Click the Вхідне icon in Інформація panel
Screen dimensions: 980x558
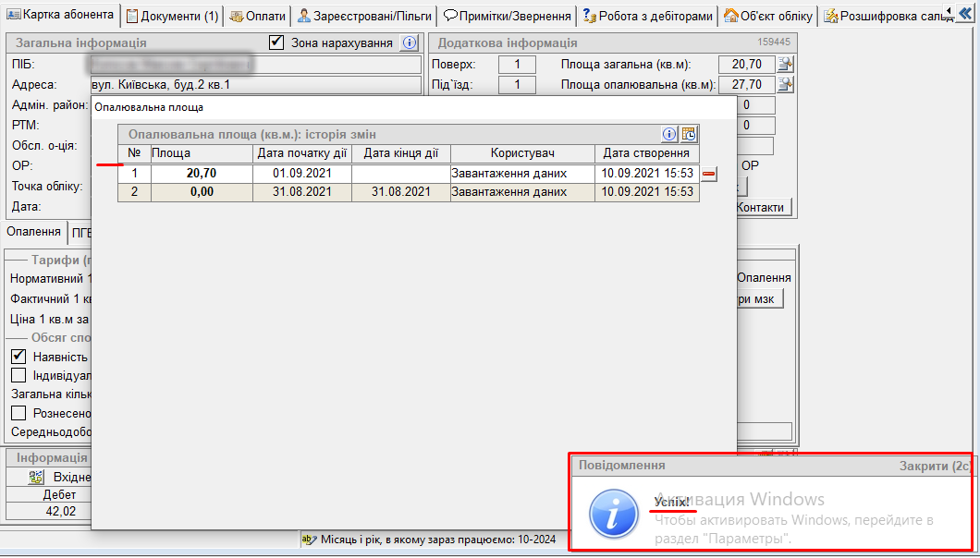tap(37, 477)
